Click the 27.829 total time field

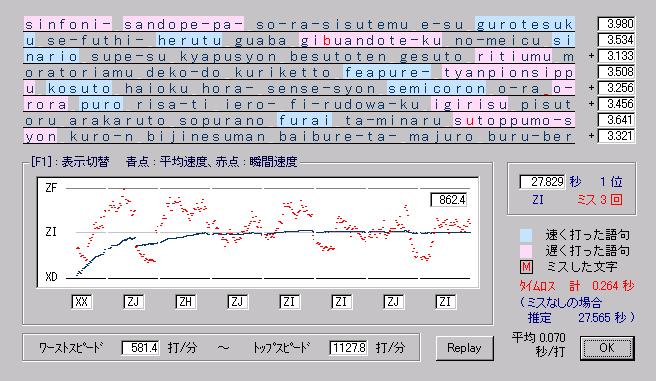tap(542, 182)
